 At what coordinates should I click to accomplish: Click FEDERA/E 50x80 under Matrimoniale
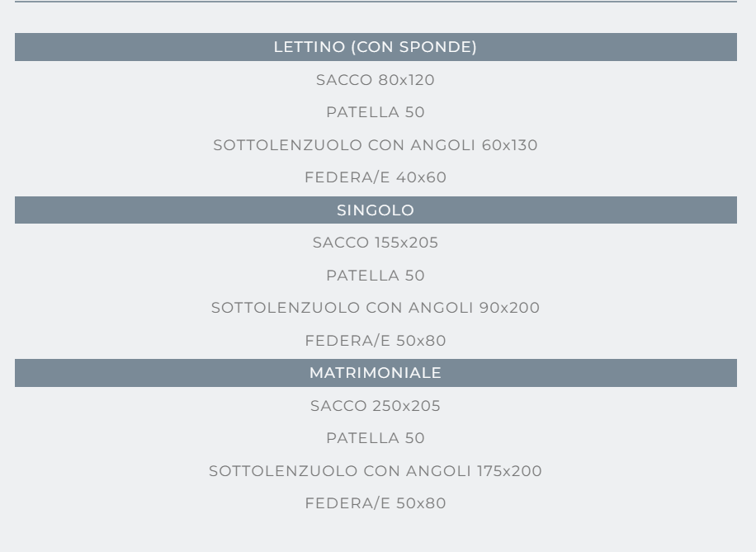(376, 502)
